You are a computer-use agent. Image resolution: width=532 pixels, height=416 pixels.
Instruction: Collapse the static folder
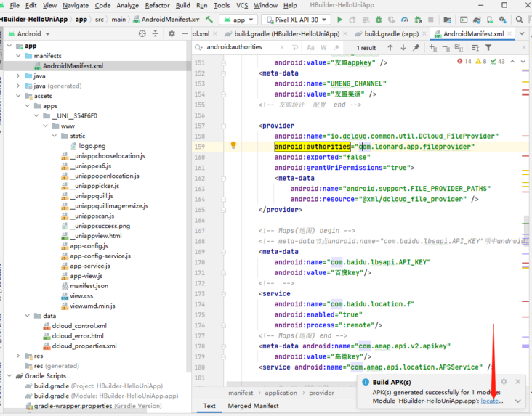(55, 136)
